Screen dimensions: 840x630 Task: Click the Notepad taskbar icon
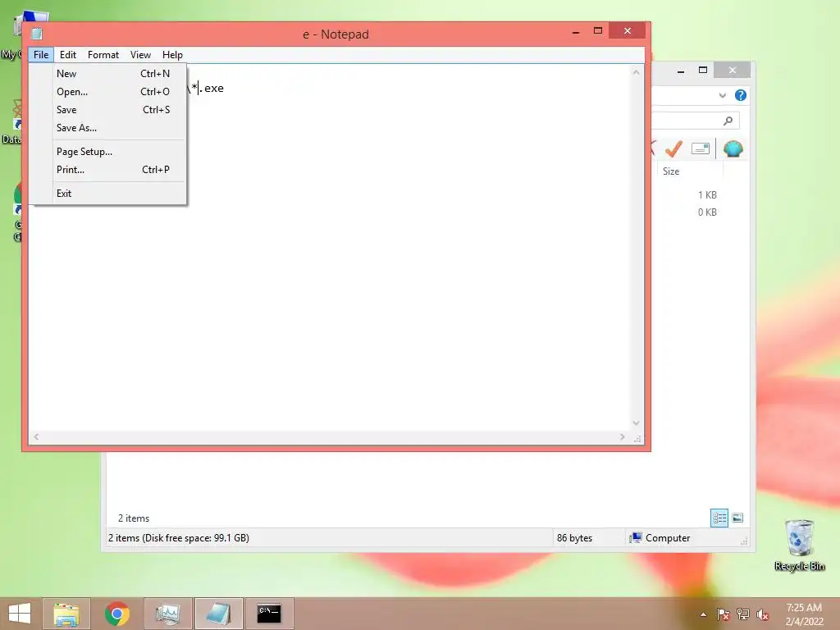click(218, 614)
